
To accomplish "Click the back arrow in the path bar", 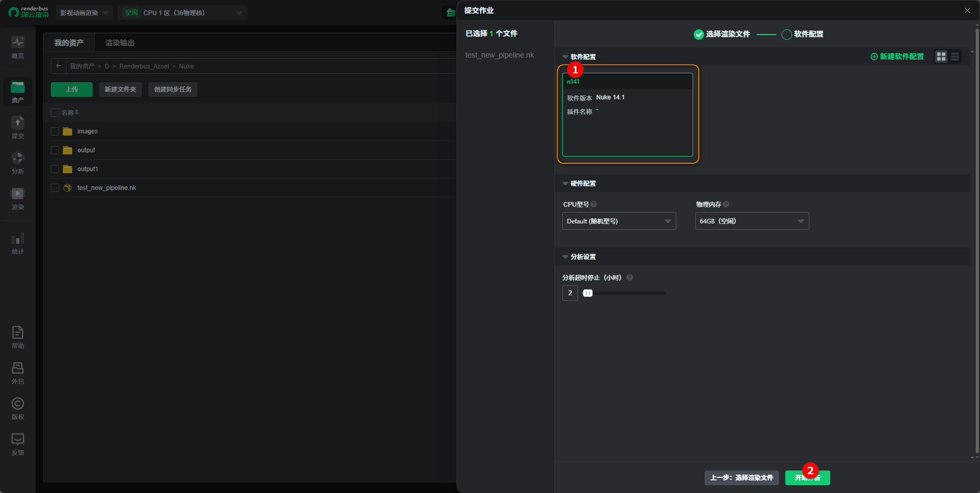I will (x=59, y=66).
